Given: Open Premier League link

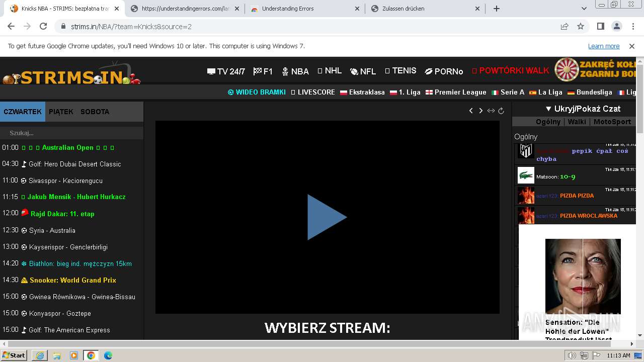Looking at the screenshot, I should (x=456, y=92).
